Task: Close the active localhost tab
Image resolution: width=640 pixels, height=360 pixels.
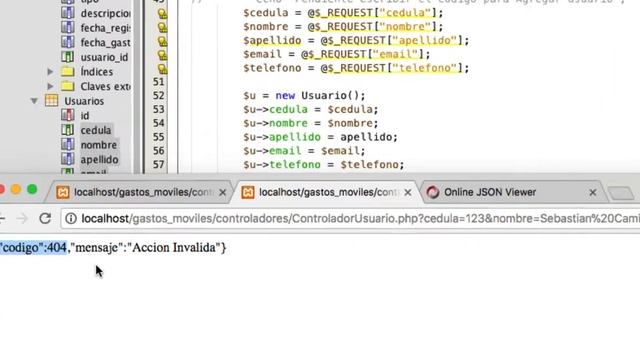Action: (407, 192)
